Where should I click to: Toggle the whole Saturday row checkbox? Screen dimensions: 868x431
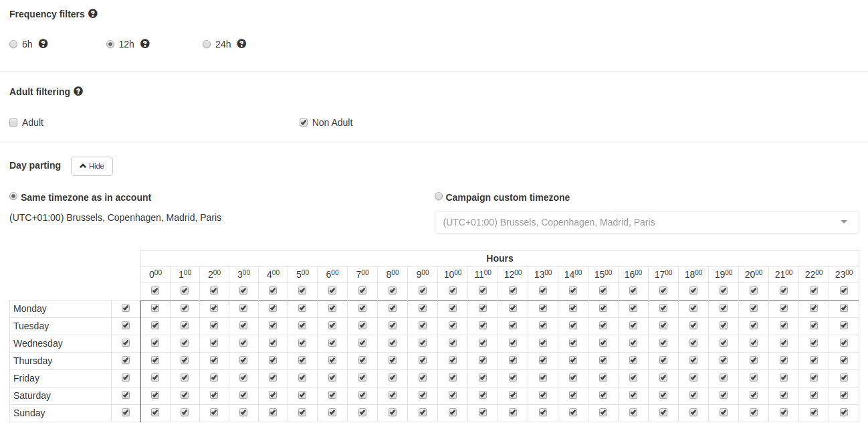[x=126, y=396]
